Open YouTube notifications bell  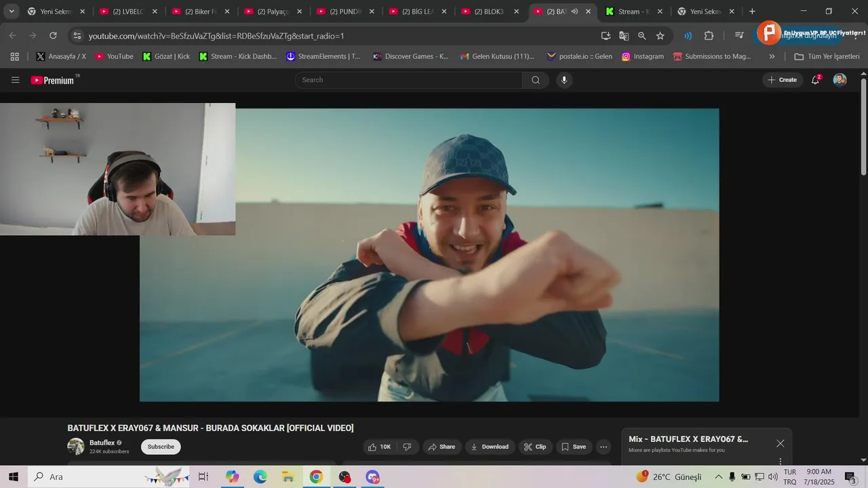(816, 80)
